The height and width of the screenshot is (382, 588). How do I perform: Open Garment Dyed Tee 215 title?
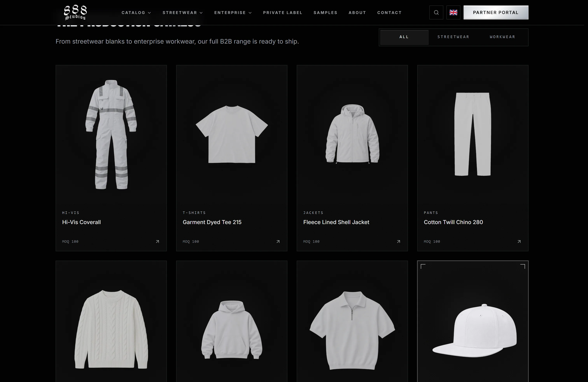click(212, 222)
